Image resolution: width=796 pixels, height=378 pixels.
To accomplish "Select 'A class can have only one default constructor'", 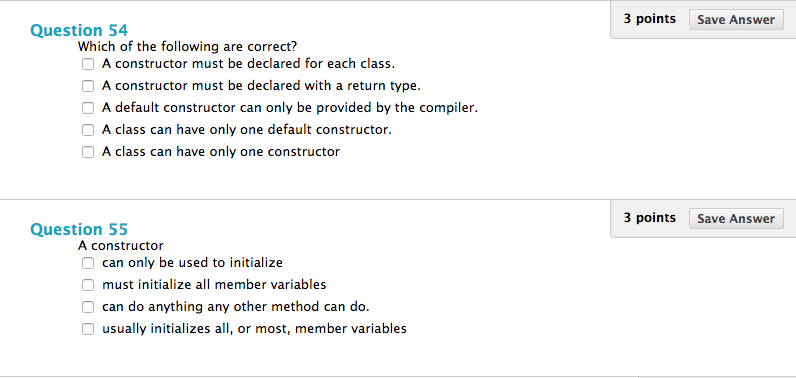I will tap(88, 130).
